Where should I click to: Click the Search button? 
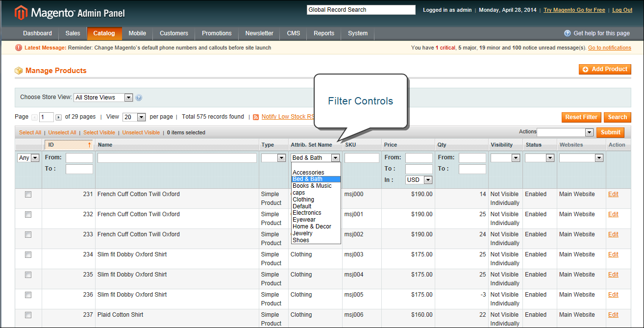coord(618,117)
